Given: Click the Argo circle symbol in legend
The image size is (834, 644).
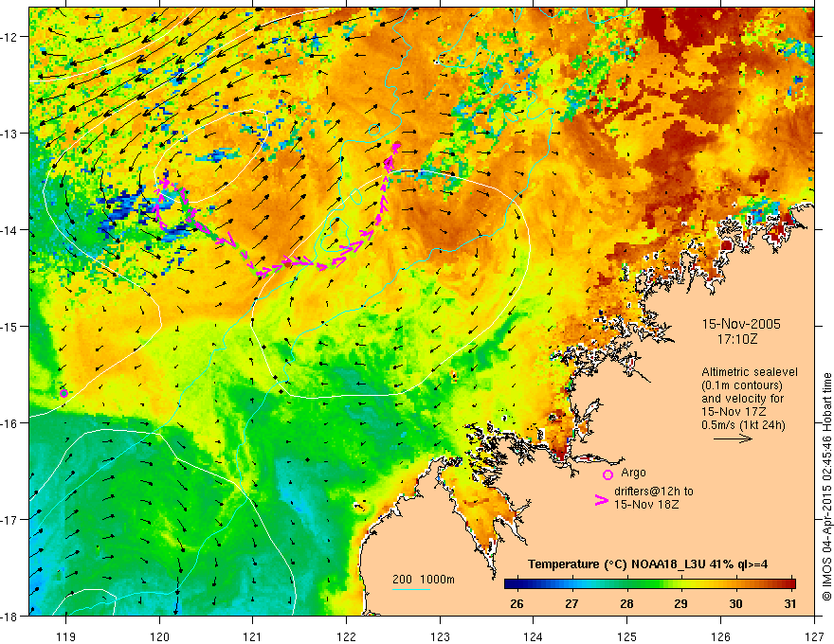Looking at the screenshot, I should (x=607, y=474).
